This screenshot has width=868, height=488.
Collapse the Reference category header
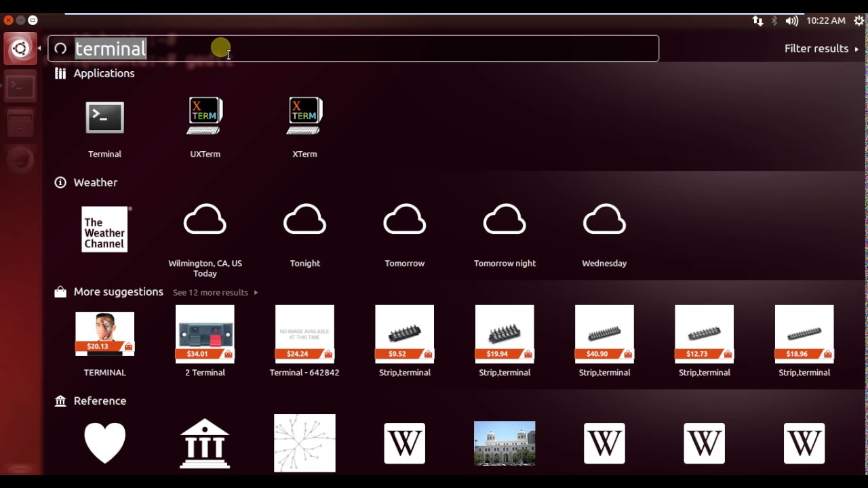click(90, 401)
